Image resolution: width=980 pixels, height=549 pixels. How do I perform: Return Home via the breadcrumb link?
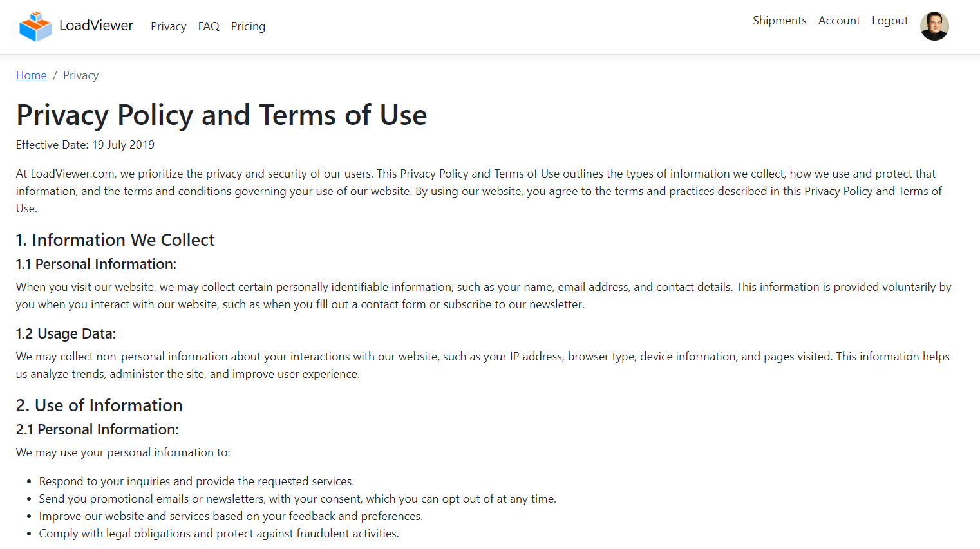point(31,75)
